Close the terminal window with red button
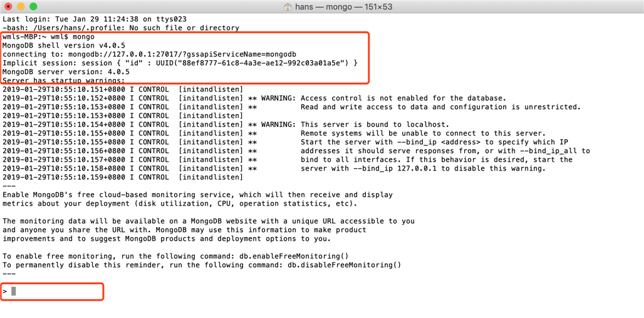The width and height of the screenshot is (644, 318). pyautogui.click(x=9, y=6)
